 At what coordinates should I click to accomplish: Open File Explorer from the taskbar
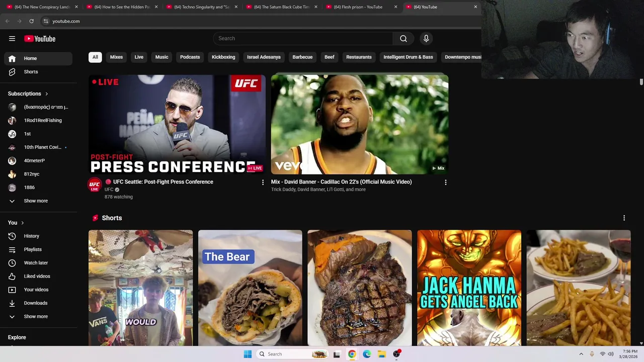point(382,354)
